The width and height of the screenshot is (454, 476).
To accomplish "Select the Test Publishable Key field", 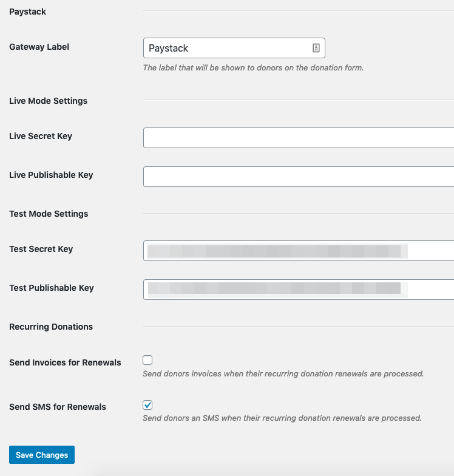I will click(x=299, y=290).
